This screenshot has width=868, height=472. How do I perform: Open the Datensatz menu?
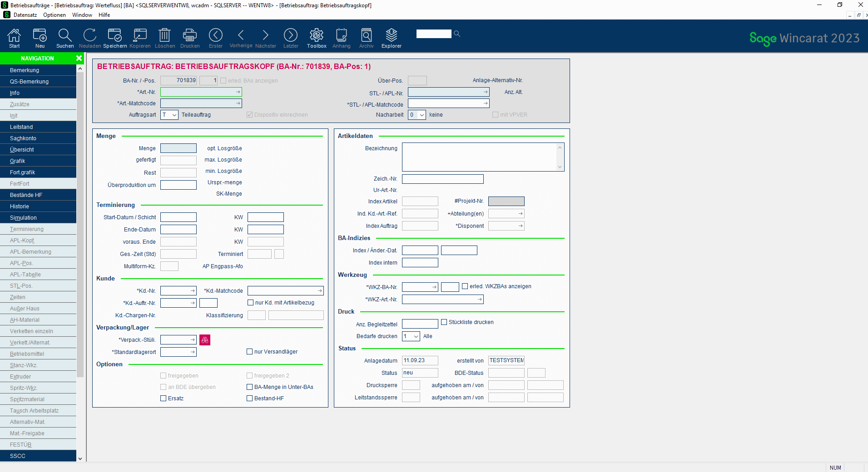pos(25,15)
